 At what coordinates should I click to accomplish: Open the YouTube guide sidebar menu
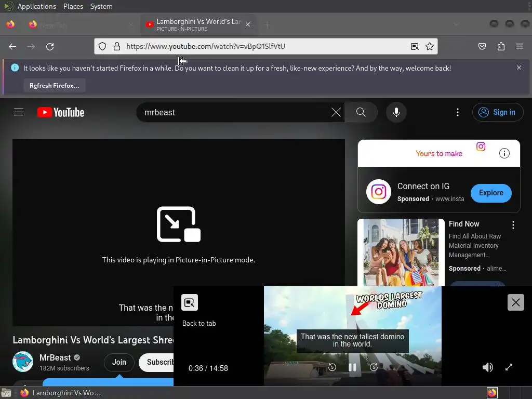[x=19, y=112]
